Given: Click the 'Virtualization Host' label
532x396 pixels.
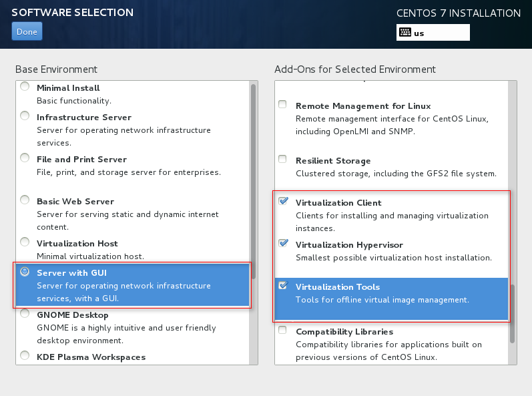Looking at the screenshot, I should click(x=77, y=244).
